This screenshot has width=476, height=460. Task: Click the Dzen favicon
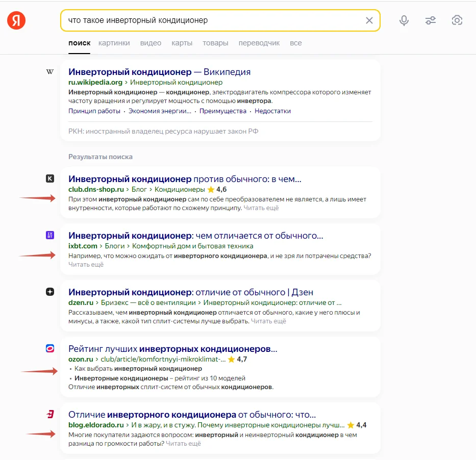click(49, 292)
